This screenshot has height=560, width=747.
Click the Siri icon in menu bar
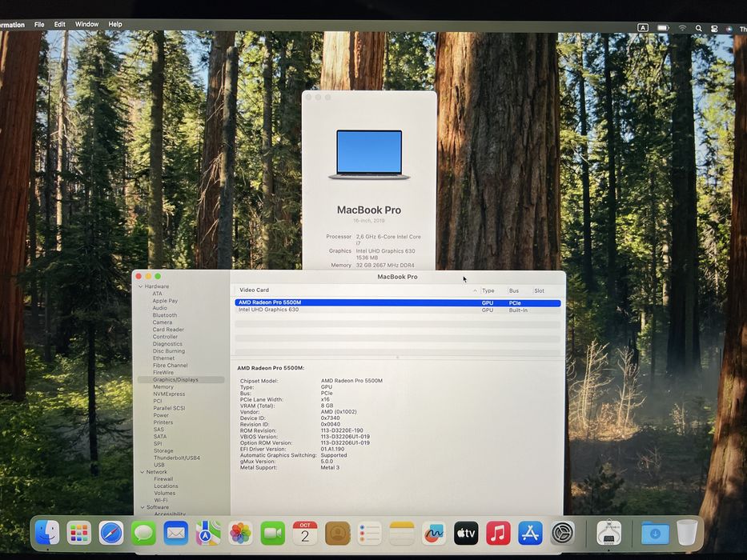729,29
